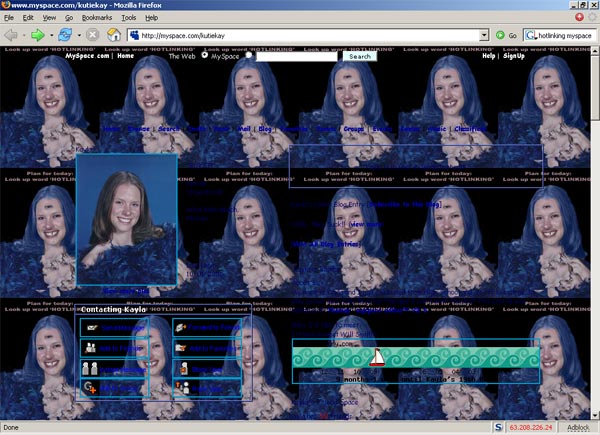Click the Forward to Friend icon

pyautogui.click(x=181, y=327)
